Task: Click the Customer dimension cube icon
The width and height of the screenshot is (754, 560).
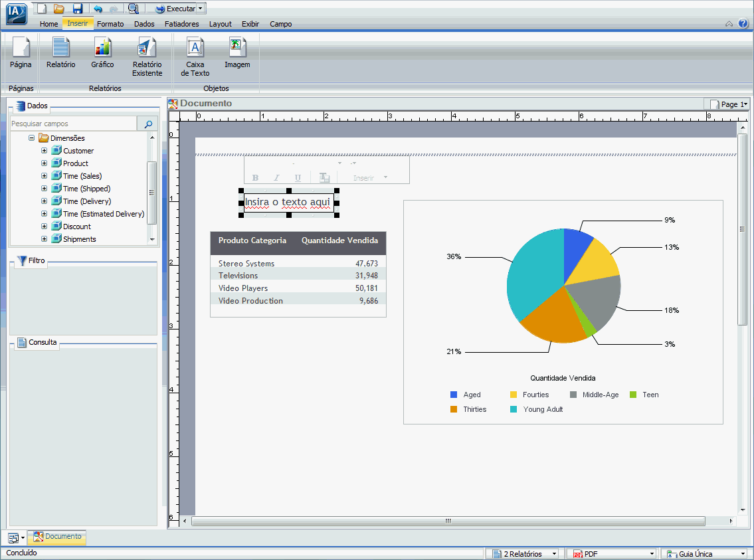Action: (56, 150)
